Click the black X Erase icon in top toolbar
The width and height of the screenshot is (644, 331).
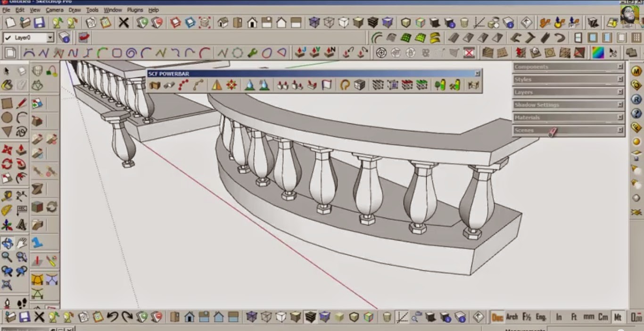[x=124, y=22]
